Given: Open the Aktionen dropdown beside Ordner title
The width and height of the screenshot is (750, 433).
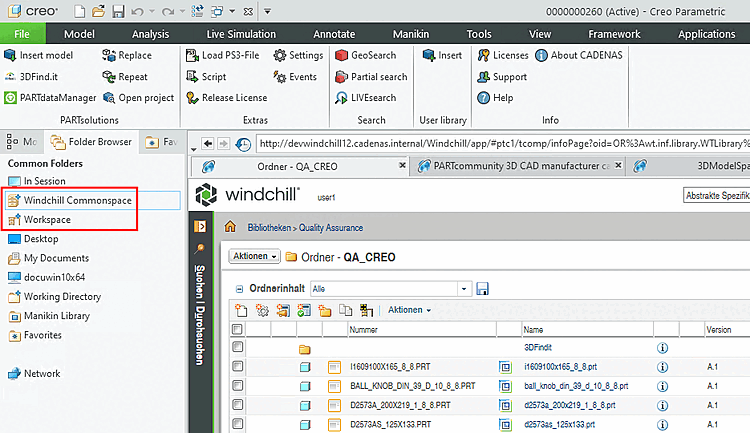Looking at the screenshot, I should (254, 256).
